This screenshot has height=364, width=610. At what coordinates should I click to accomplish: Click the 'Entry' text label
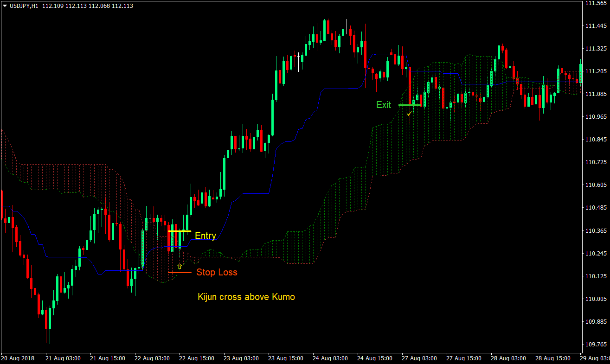point(205,236)
